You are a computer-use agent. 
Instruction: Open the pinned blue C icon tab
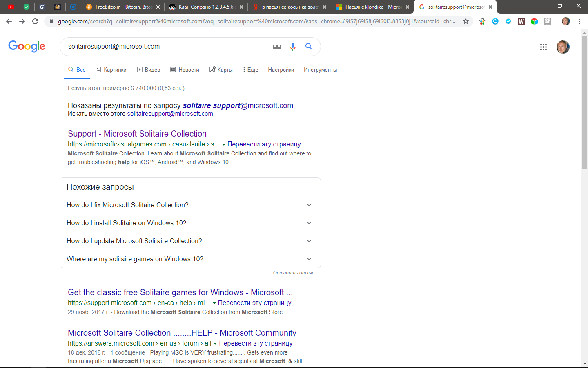tap(73, 7)
